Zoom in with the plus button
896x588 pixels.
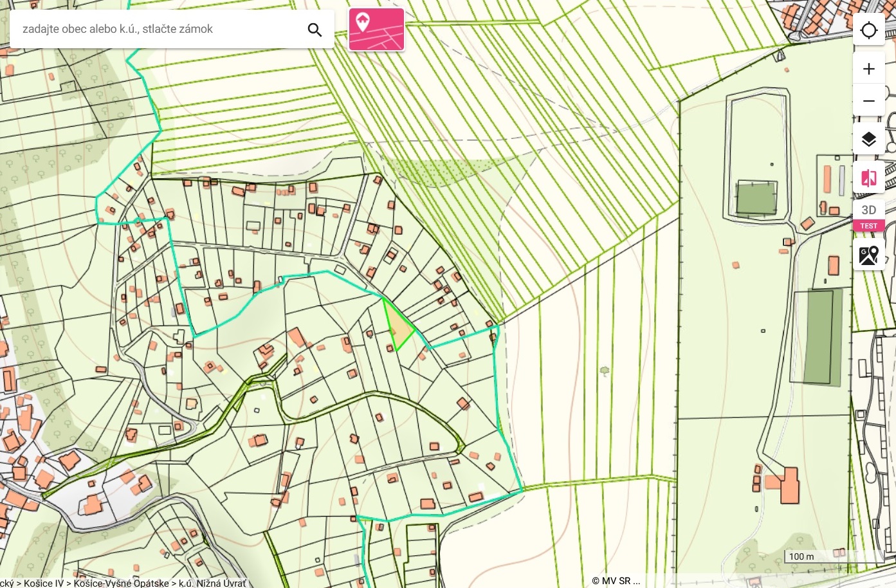(869, 69)
